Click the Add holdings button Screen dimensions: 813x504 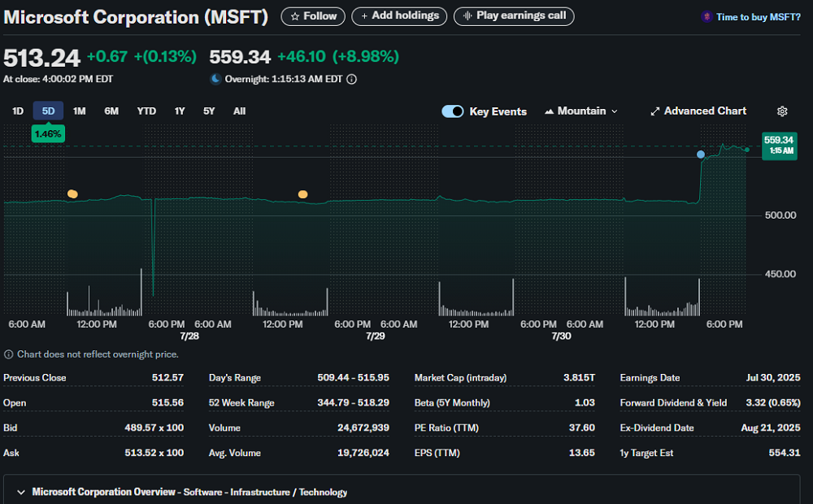click(400, 16)
